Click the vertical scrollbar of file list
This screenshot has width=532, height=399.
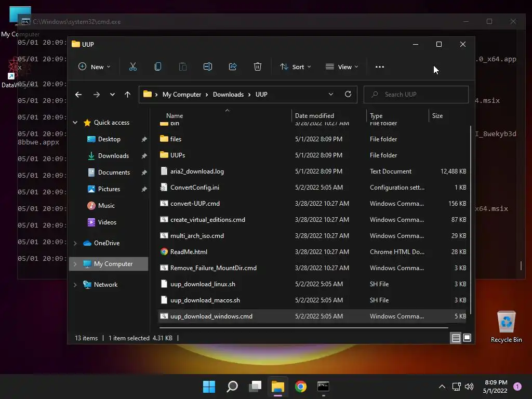(471, 219)
